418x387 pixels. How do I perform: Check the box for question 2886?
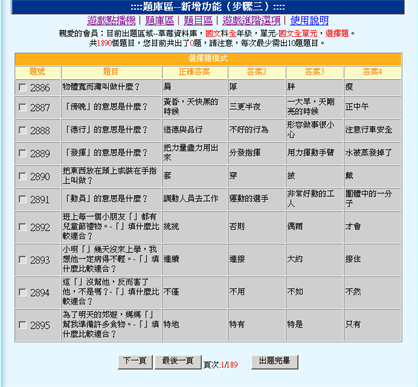(x=23, y=88)
